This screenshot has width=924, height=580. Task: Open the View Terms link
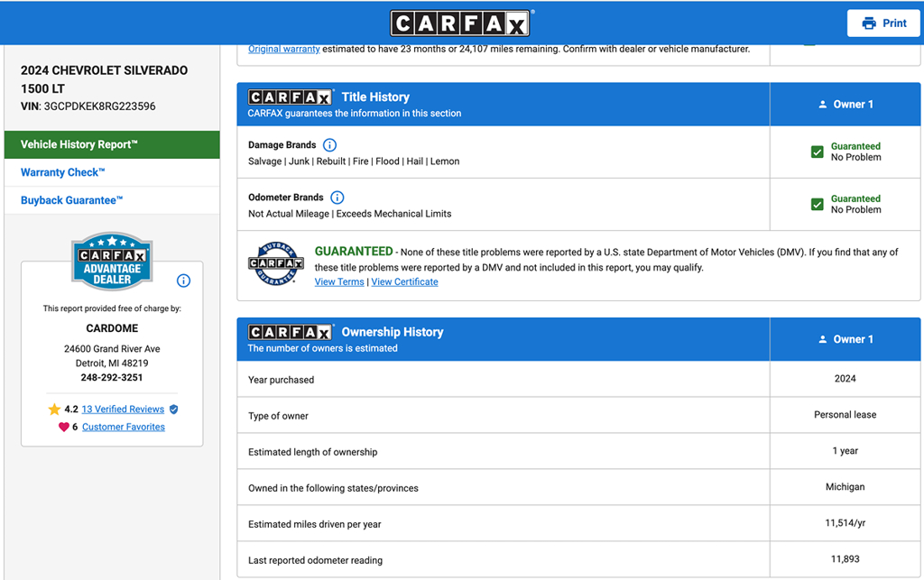339,282
